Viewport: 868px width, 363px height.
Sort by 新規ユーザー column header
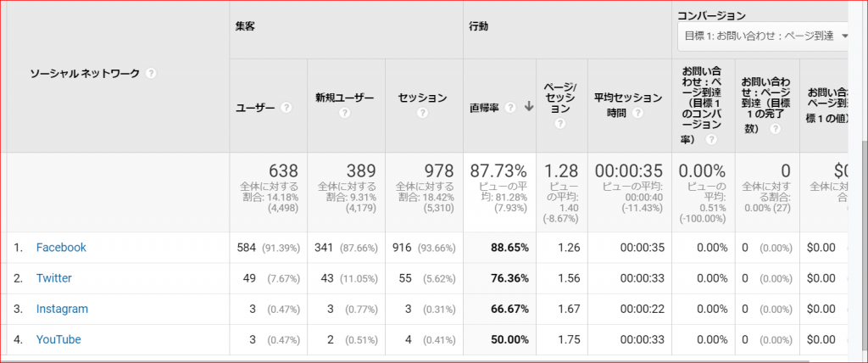coord(344,98)
